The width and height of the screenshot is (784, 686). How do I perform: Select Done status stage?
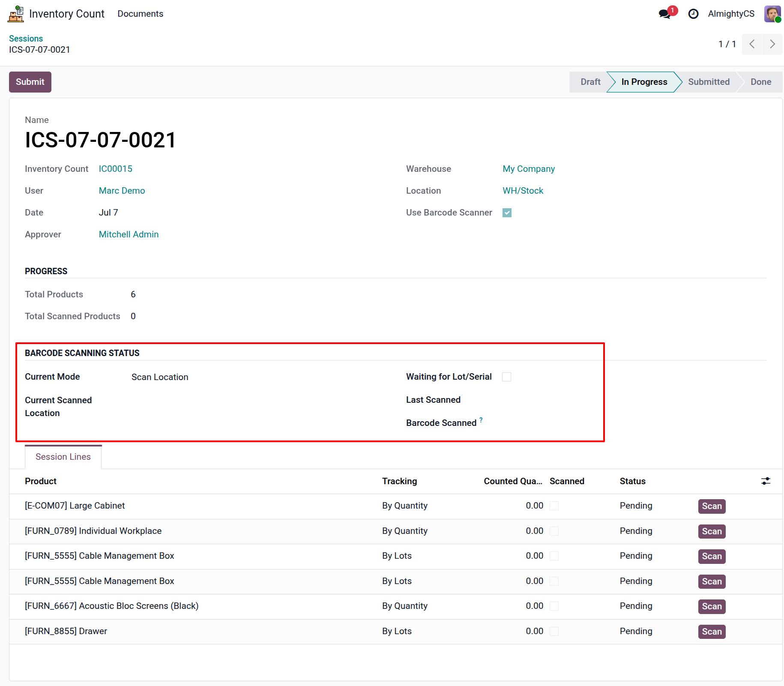tap(760, 82)
